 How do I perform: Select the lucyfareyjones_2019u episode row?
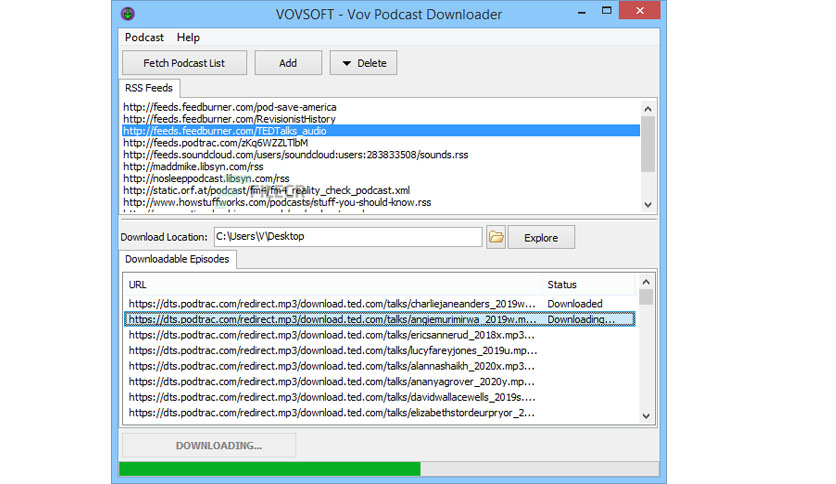click(x=380, y=350)
